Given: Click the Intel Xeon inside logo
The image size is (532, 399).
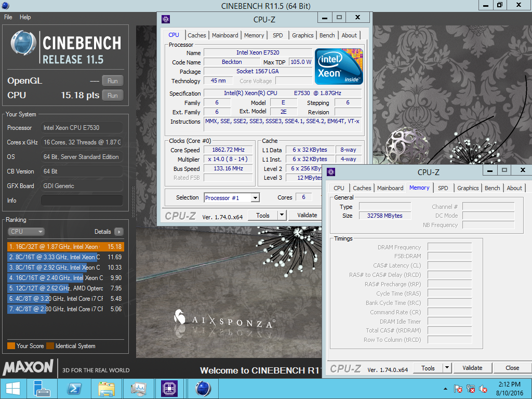Looking at the screenshot, I should [339, 66].
